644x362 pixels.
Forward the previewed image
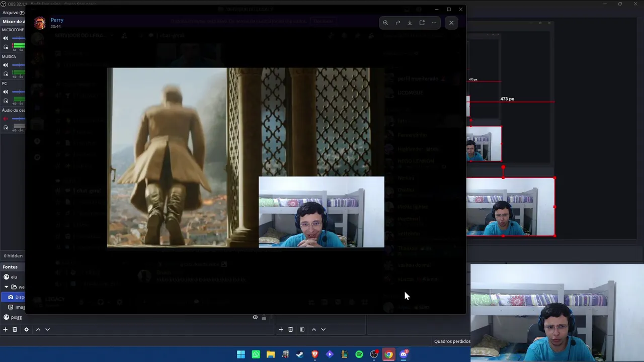tap(397, 23)
